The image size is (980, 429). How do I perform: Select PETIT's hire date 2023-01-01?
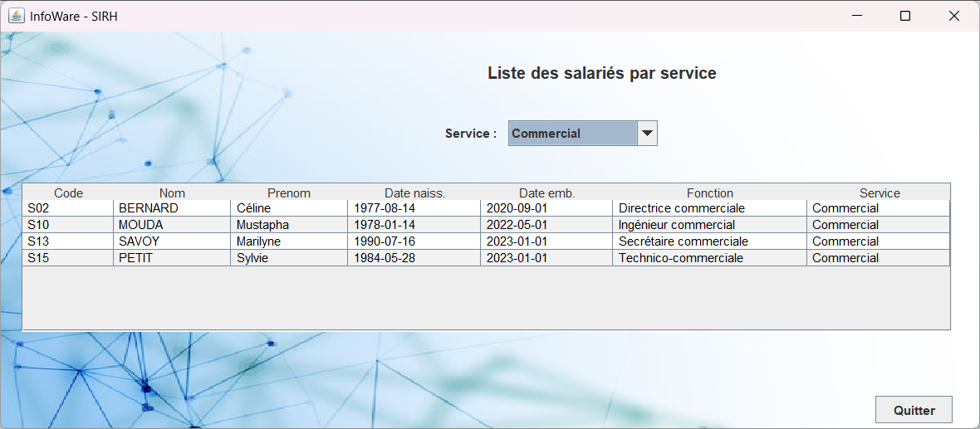[x=546, y=258]
